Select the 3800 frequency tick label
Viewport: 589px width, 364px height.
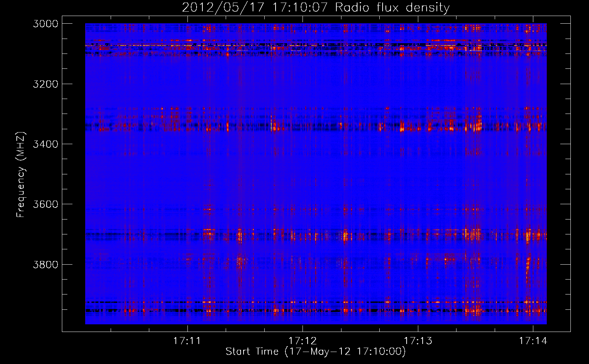coord(46,264)
